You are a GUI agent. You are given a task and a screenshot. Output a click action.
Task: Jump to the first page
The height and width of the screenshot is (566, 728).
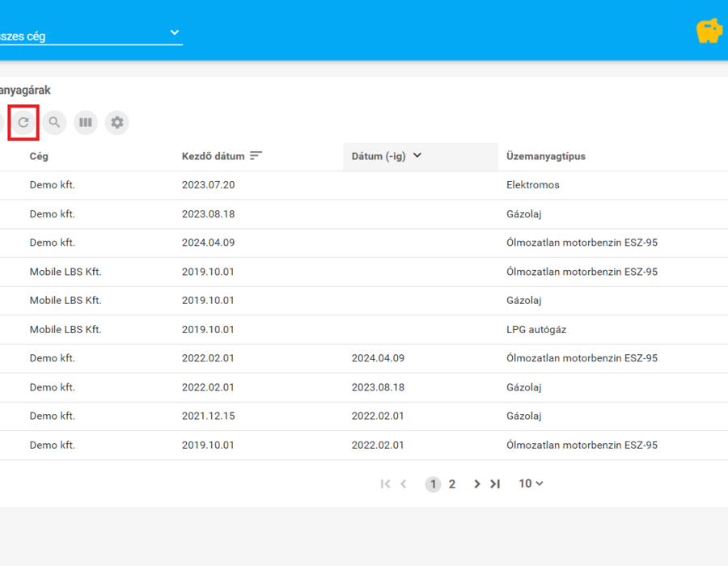pos(385,484)
